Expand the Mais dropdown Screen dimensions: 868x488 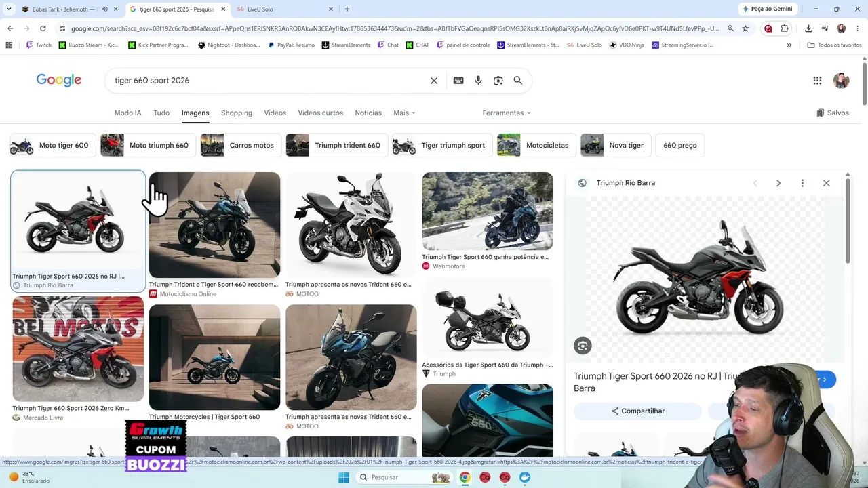click(x=404, y=113)
